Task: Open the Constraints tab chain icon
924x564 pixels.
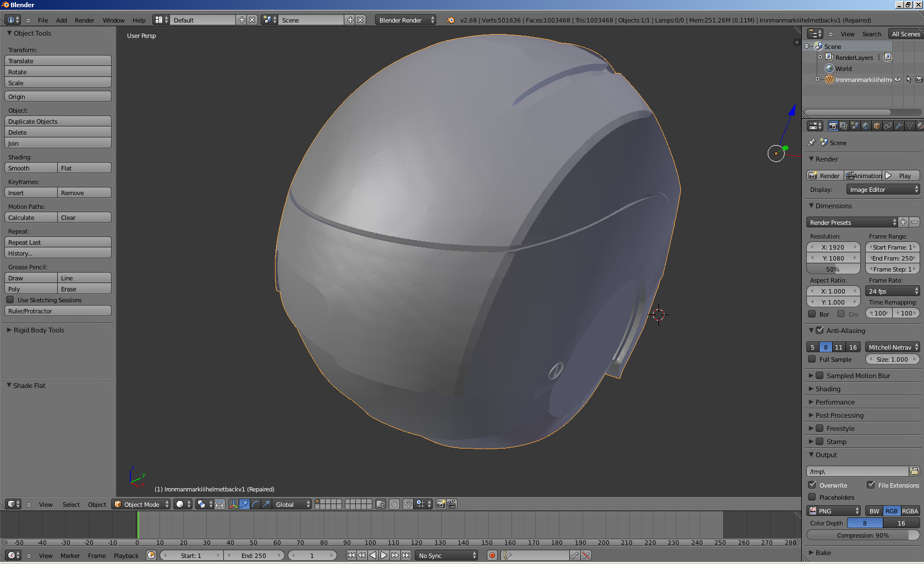Action: pos(888,126)
